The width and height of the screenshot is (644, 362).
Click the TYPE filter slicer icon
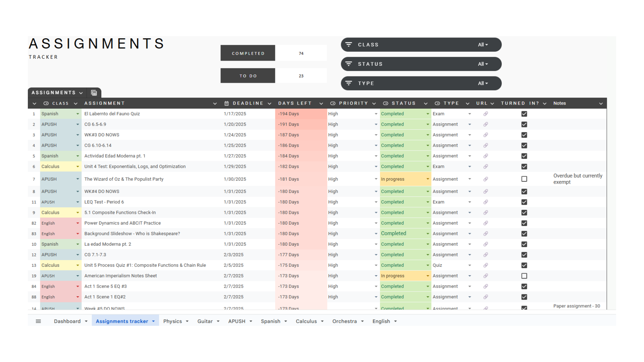349,83
